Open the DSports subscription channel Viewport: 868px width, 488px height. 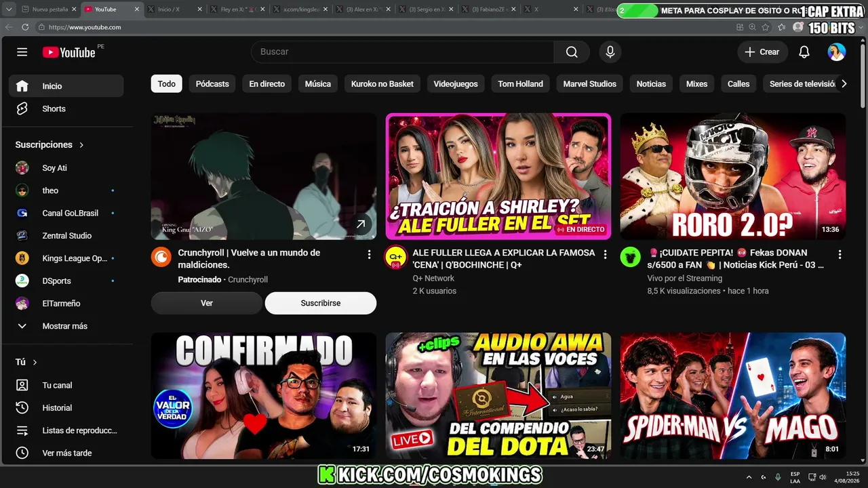pyautogui.click(x=66, y=281)
